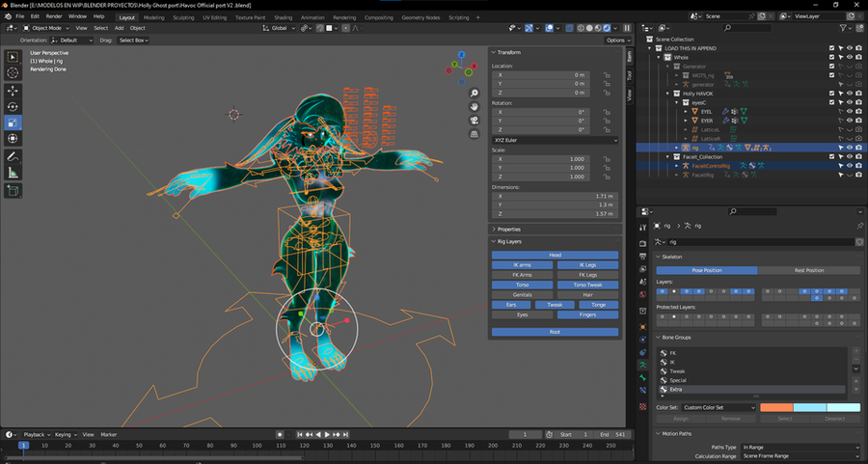Open the Tool properties tab icon
The height and width of the screenshot is (464, 868).
(642, 228)
